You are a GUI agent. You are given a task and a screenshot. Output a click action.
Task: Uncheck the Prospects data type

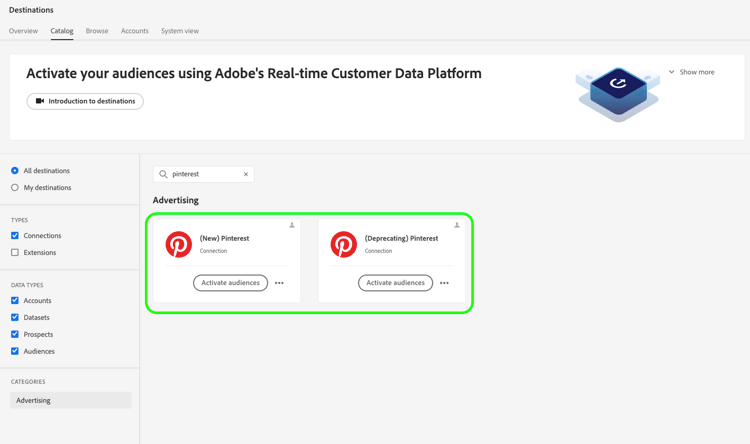coord(15,334)
